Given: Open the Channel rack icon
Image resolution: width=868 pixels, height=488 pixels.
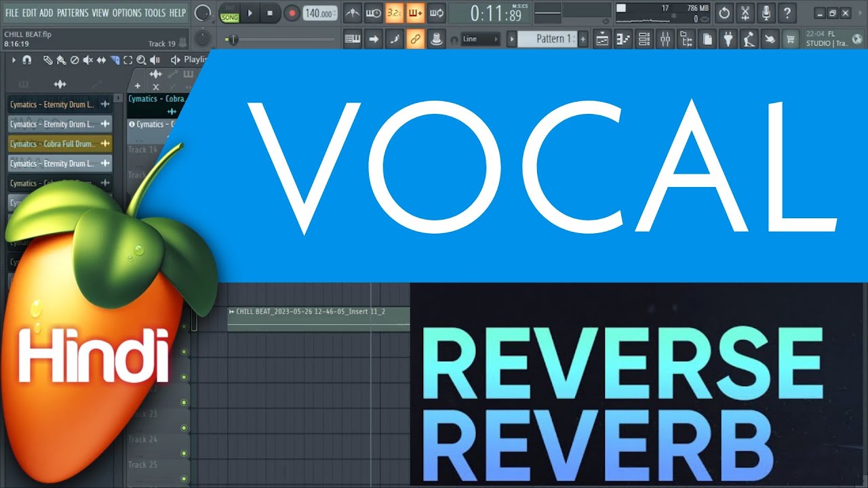Looking at the screenshot, I should click(644, 39).
